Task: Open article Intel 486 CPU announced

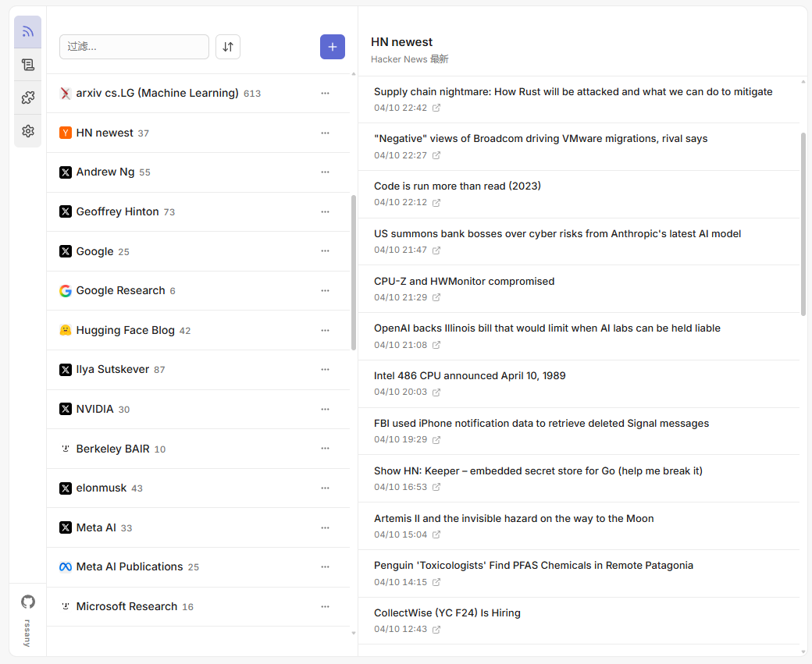Action: [470, 376]
